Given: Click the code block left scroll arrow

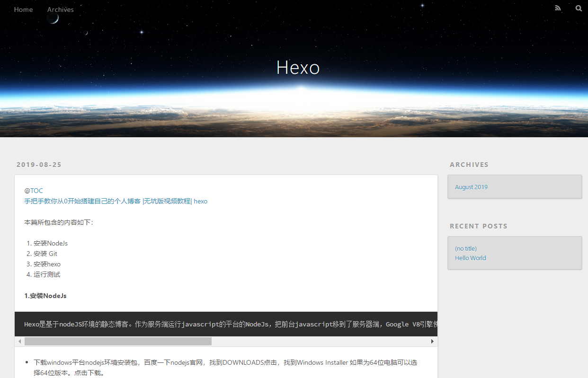Looking at the screenshot, I should pyautogui.click(x=19, y=341).
